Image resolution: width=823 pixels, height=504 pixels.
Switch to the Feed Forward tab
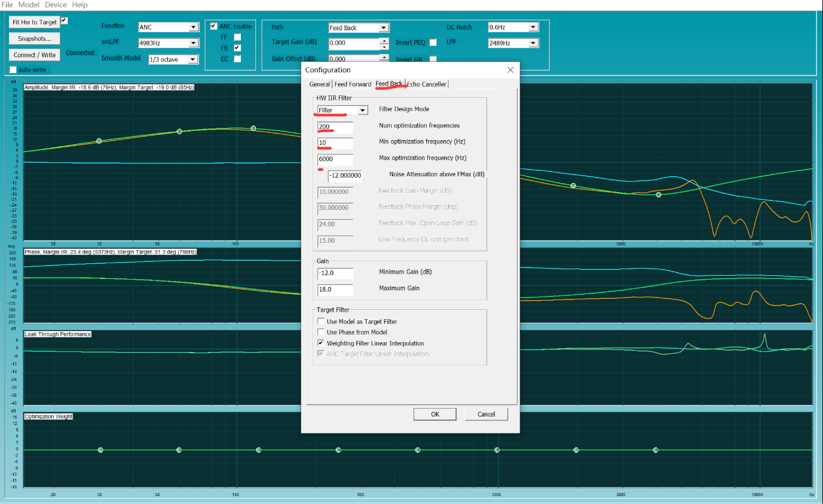point(352,84)
